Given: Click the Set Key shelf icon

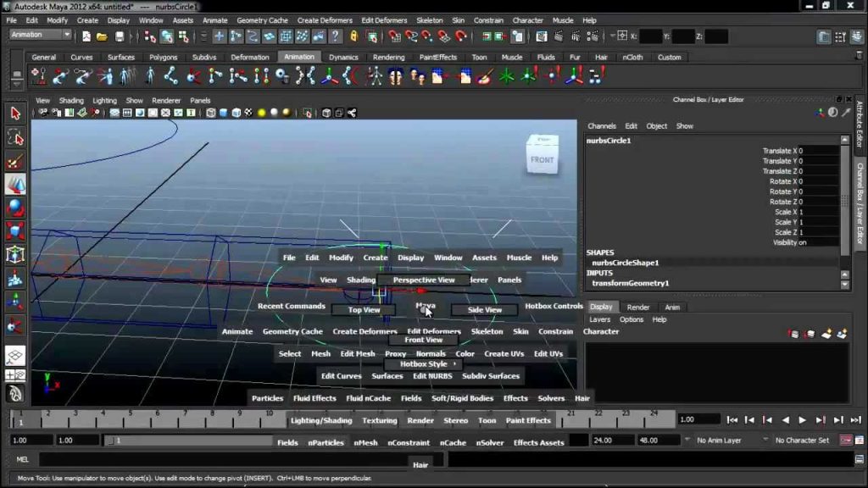Looking at the screenshot, I should click(x=38, y=76).
